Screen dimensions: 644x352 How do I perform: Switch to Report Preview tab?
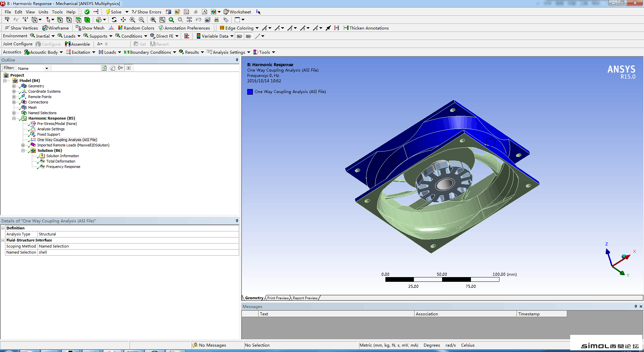(x=305, y=298)
